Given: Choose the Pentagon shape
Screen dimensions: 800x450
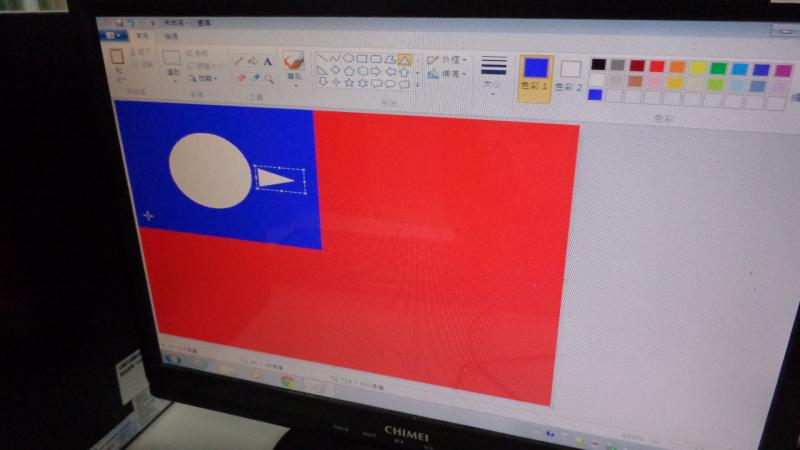Looking at the screenshot, I should [349, 71].
